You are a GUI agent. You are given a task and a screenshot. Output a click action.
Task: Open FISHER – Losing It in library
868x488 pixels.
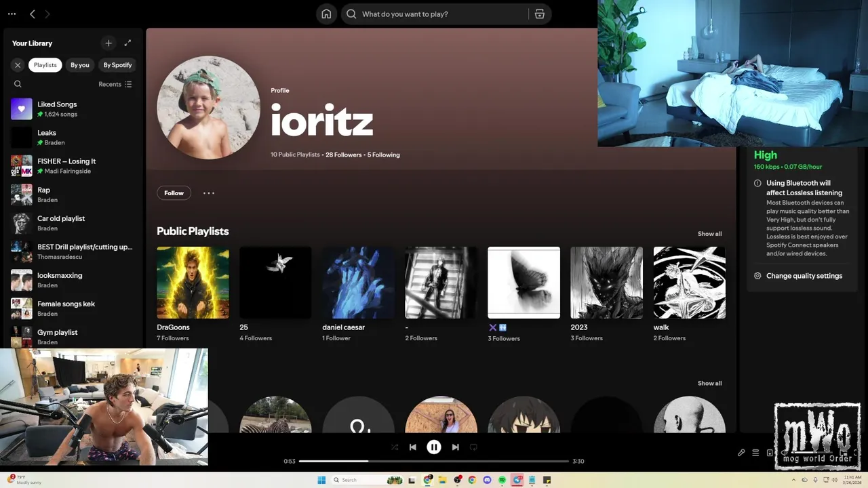point(73,166)
